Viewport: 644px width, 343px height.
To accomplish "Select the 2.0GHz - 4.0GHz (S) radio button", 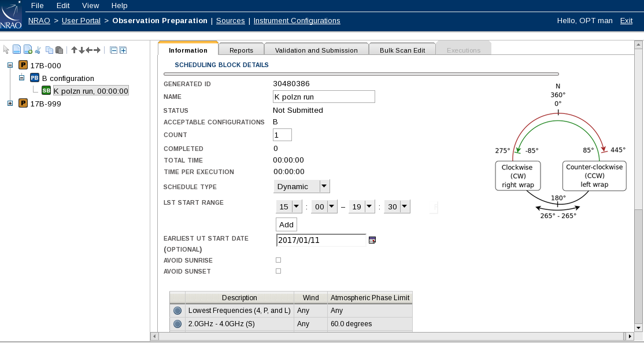I will (177, 324).
